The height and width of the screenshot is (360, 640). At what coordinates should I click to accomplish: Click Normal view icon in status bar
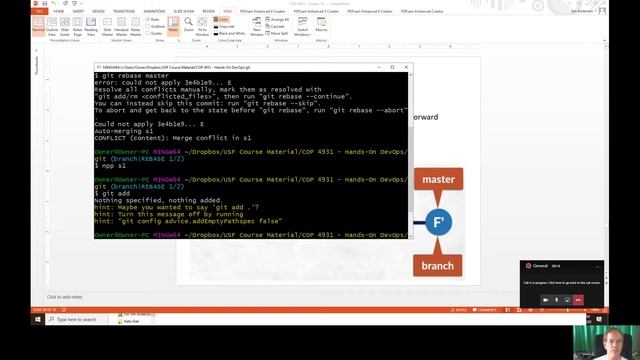pos(507,310)
